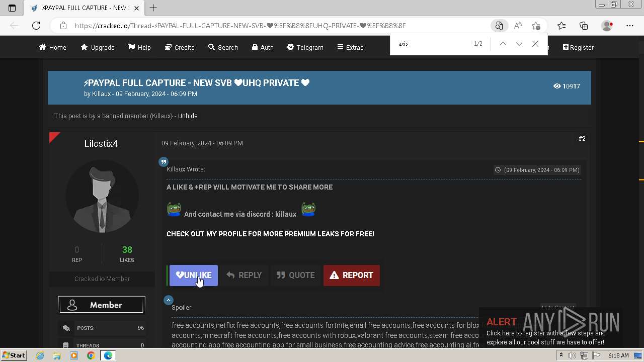Viewport: 644px width, 362px height.
Task: Click the thread views eye icon
Action: point(557,86)
